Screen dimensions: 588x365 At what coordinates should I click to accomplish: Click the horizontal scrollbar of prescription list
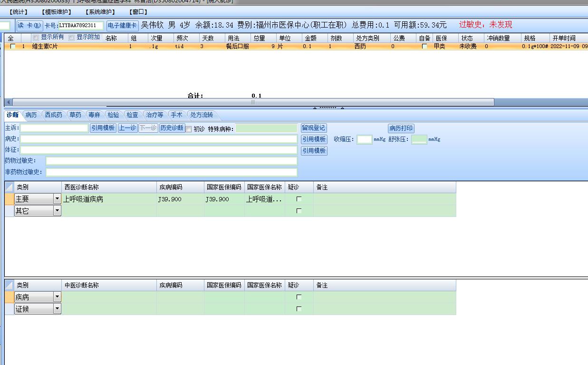[253, 102]
